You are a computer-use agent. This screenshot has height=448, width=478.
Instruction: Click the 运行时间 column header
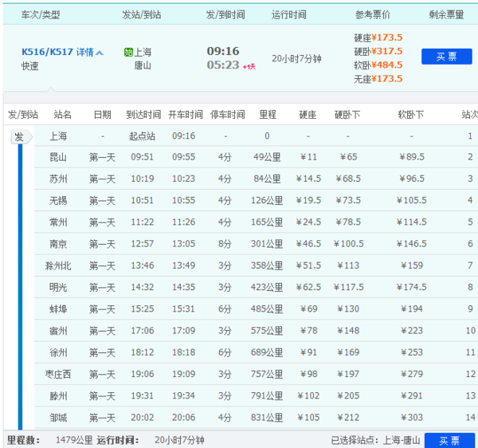coord(289,14)
